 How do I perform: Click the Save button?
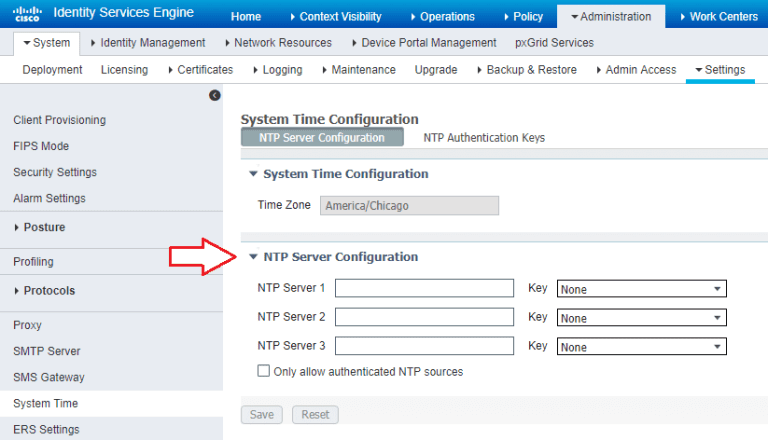click(x=262, y=414)
